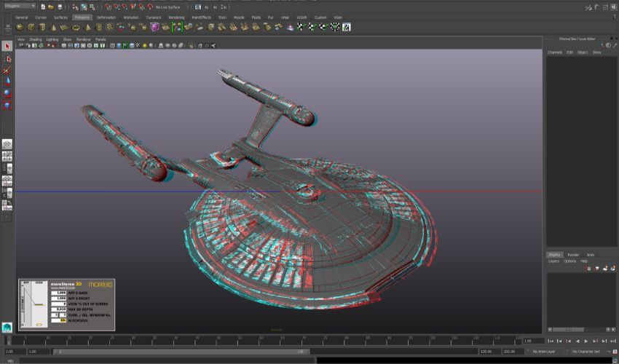Open the Channels menu in Channel Box
The width and height of the screenshot is (619, 364).
pos(554,52)
